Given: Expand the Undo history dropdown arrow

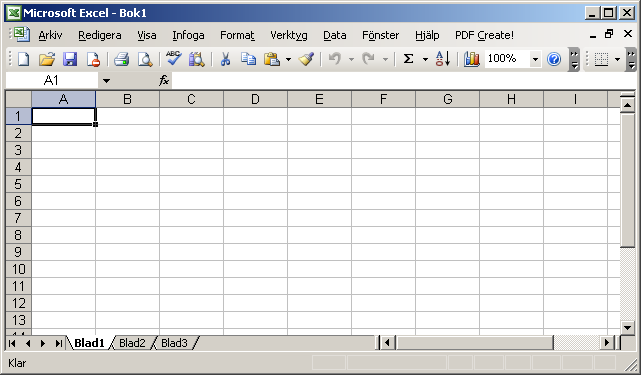Looking at the screenshot, I should [x=351, y=60].
